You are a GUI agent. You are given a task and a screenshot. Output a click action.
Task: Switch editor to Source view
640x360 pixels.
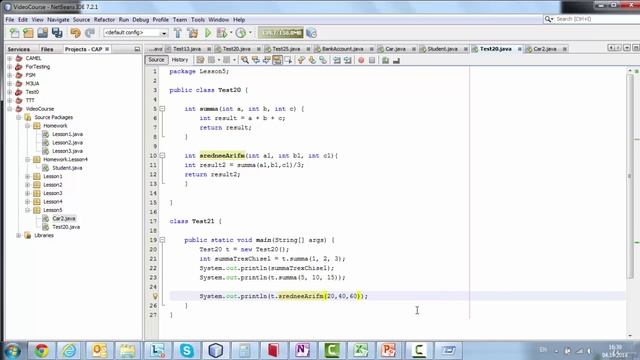pos(156,60)
